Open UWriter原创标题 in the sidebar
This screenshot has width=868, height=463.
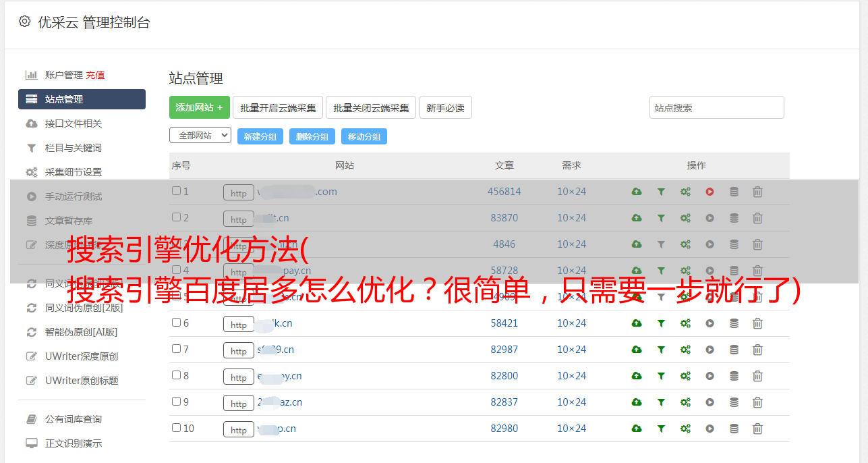click(82, 381)
